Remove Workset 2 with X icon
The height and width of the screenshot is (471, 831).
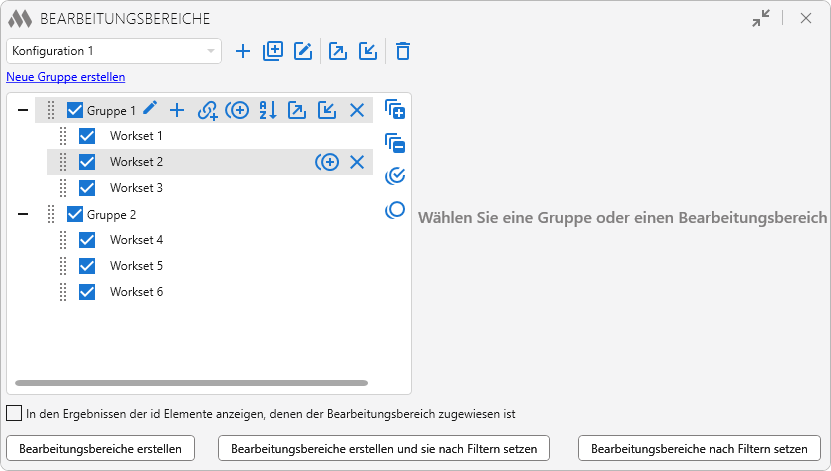click(357, 162)
